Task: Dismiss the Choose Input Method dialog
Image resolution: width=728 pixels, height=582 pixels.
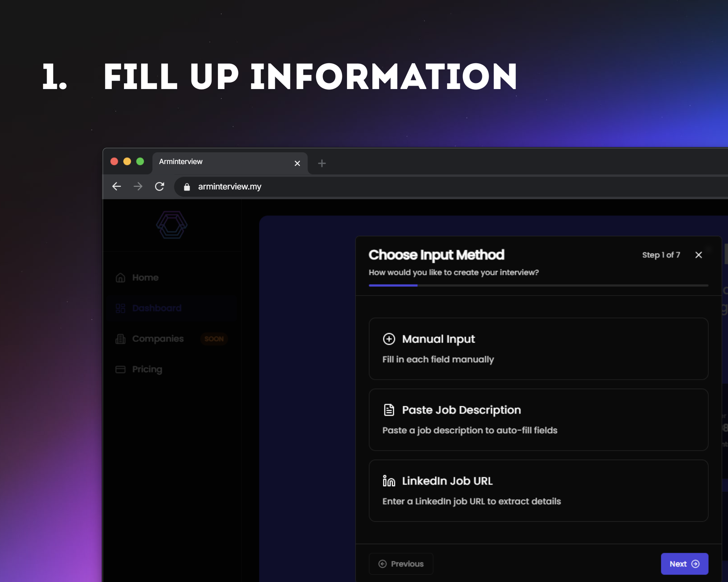Action: pyautogui.click(x=699, y=255)
